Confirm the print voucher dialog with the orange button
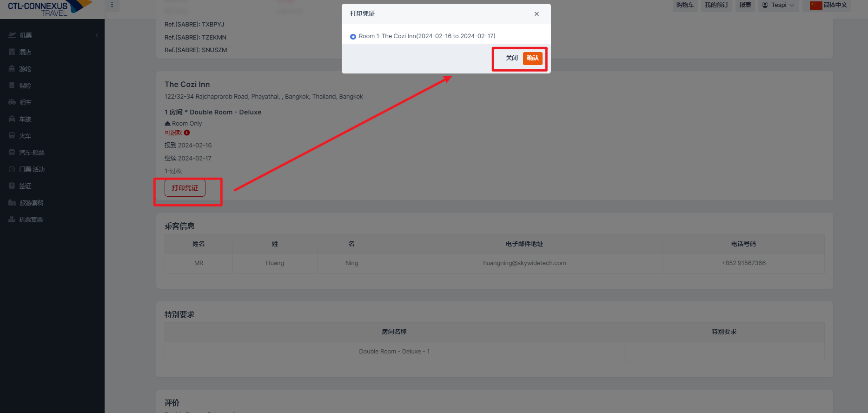 click(533, 58)
